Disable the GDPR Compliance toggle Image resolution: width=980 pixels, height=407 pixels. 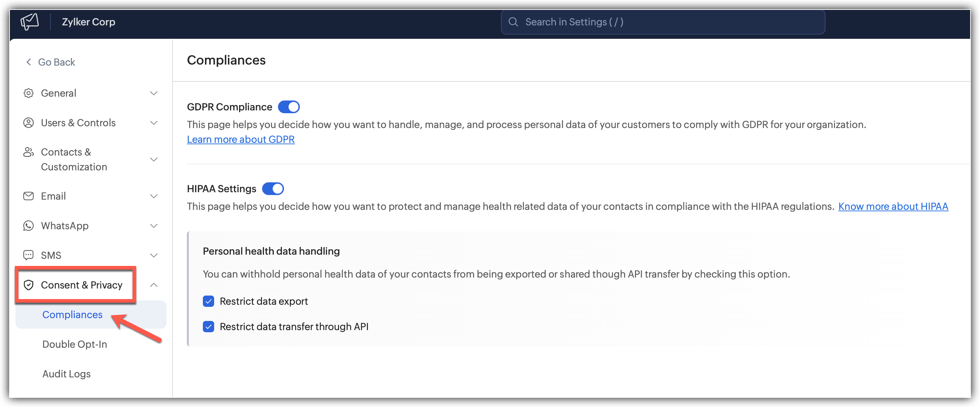pos(289,107)
